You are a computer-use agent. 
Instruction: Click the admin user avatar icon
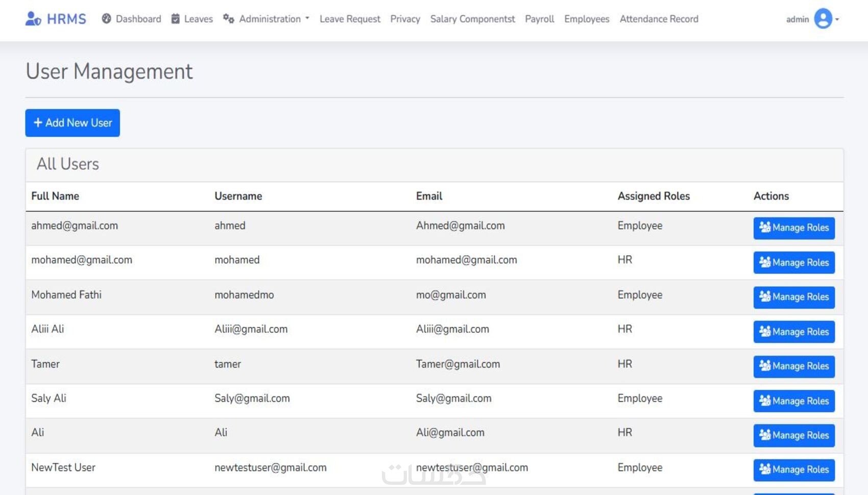click(823, 19)
